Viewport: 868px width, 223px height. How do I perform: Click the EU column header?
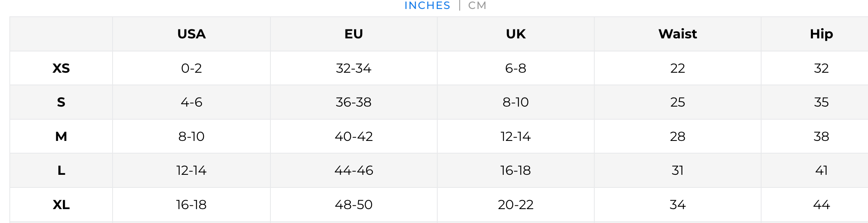354,34
